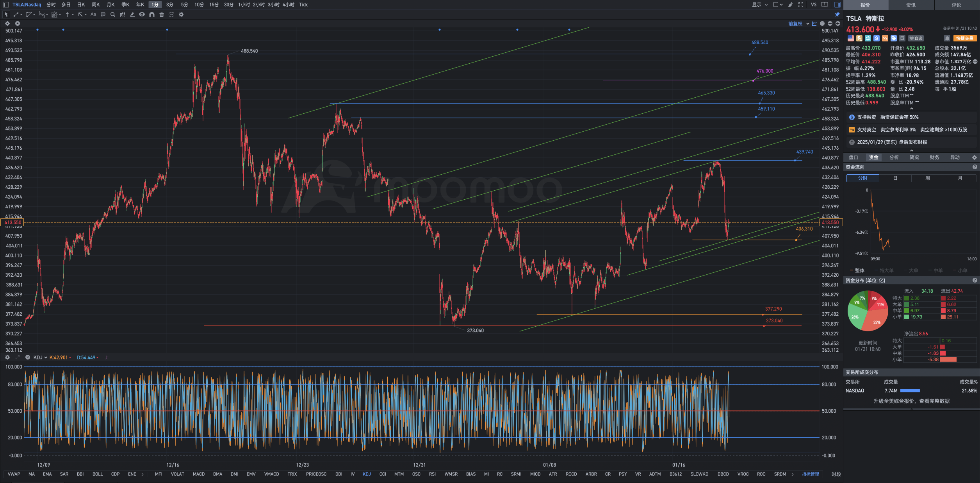Add TSLA to 自选 watchlist
This screenshot has width=980, height=483.
click(916, 38)
